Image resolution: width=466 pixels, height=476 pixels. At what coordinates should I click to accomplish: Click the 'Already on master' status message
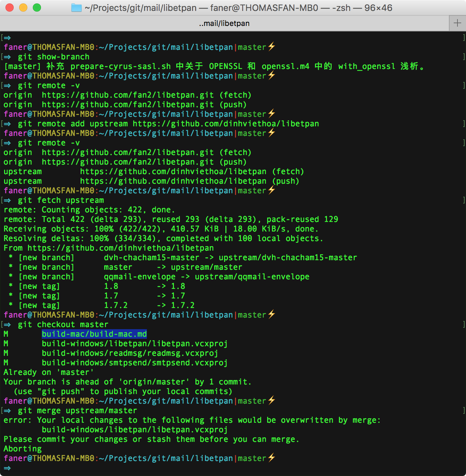click(x=48, y=372)
